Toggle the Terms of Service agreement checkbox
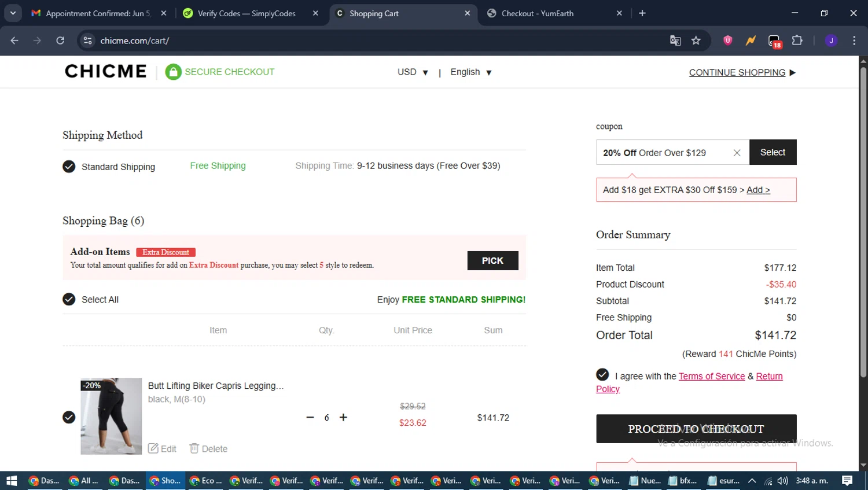The height and width of the screenshot is (490, 868). pyautogui.click(x=602, y=374)
